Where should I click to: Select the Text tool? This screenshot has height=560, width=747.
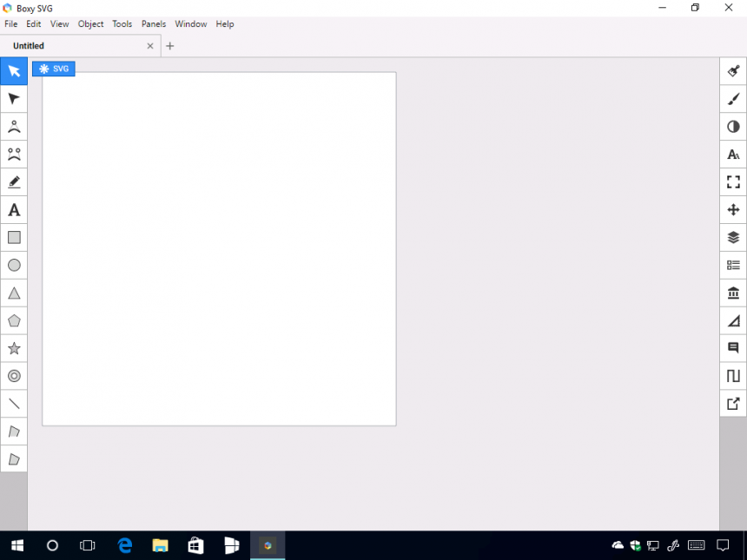tap(14, 209)
